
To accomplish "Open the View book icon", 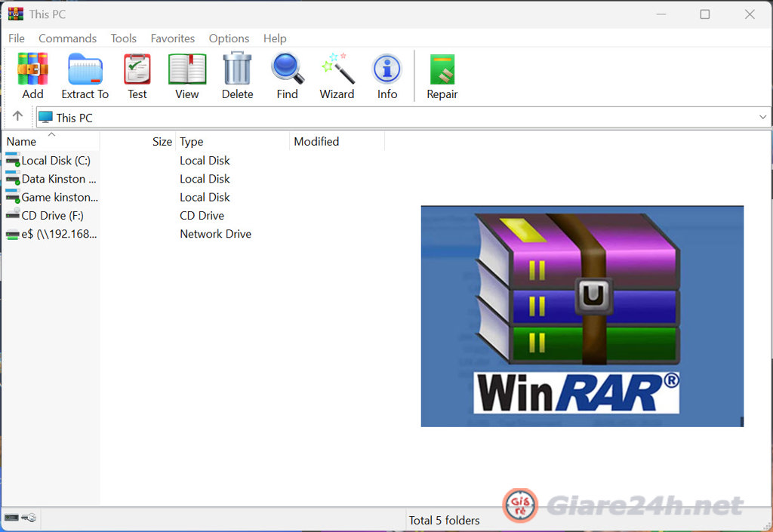I will (186, 69).
